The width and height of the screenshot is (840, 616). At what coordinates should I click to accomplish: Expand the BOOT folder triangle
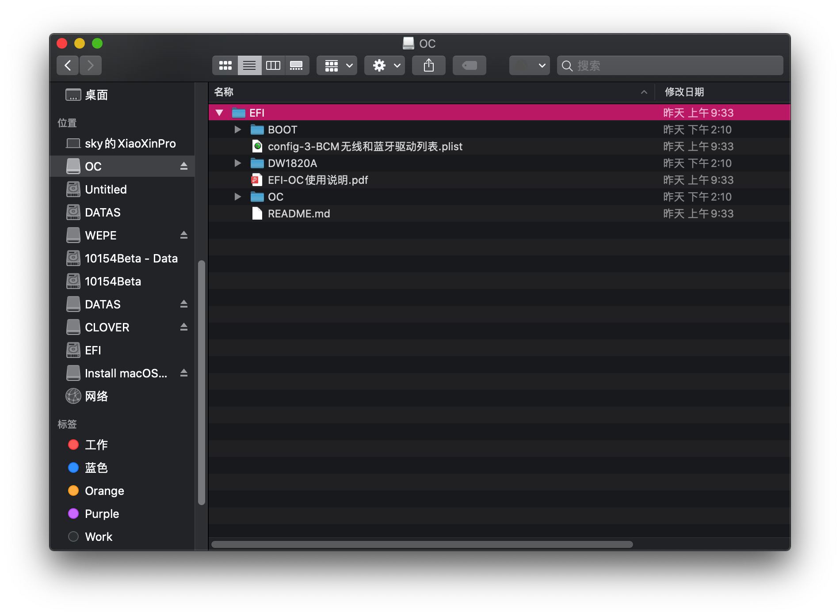tap(238, 129)
